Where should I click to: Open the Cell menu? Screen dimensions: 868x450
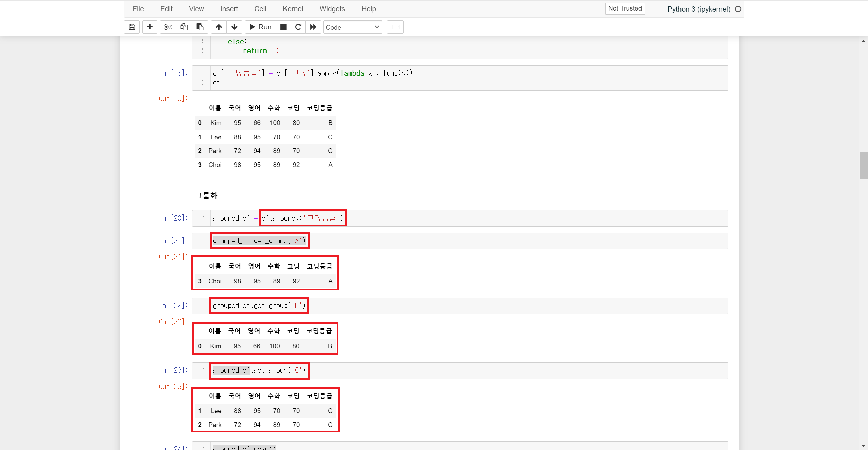pyautogui.click(x=260, y=9)
